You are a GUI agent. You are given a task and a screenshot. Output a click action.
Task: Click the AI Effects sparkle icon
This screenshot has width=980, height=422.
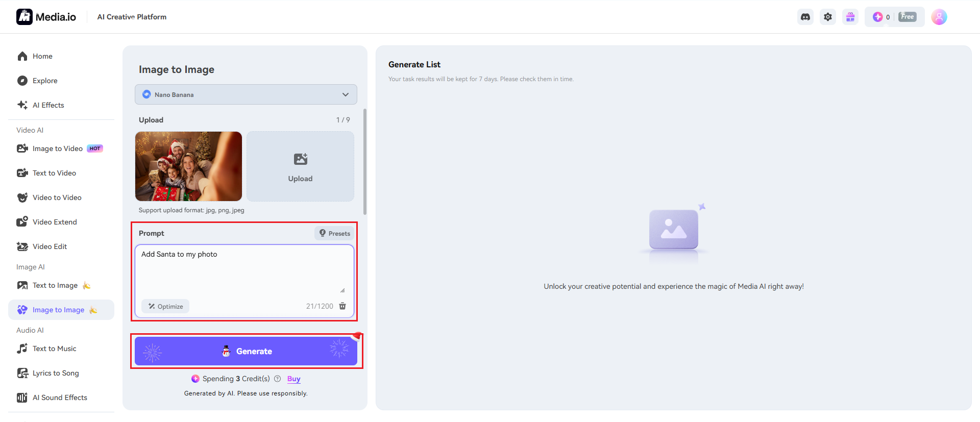(x=22, y=105)
